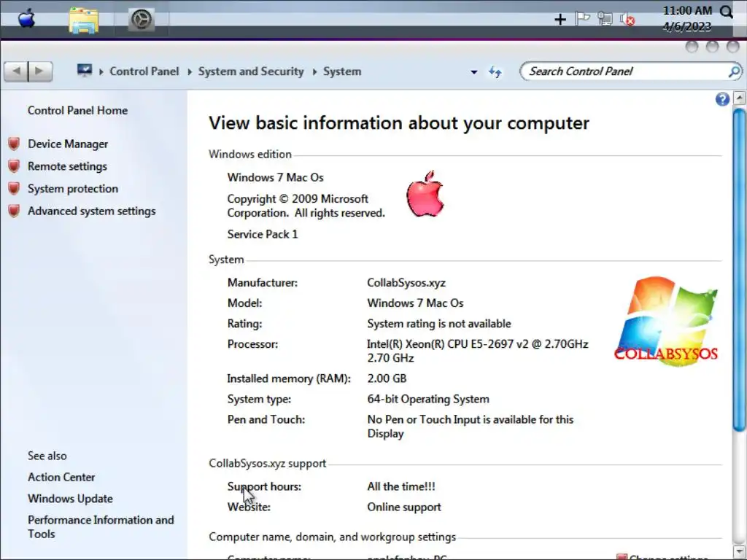Screen dimensions: 747x560
Task: Click the red Apple logo image
Action: point(425,194)
